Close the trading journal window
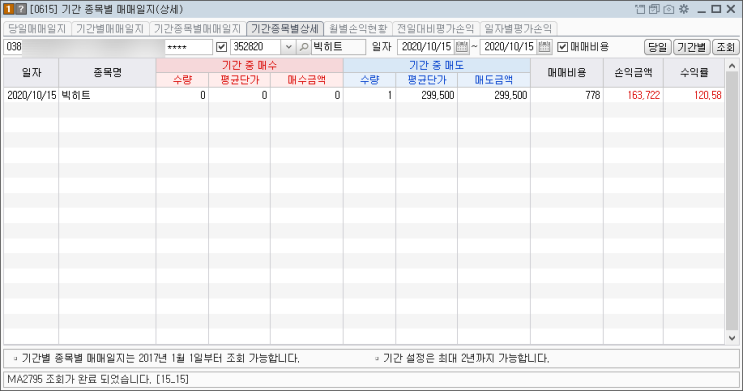 731,9
